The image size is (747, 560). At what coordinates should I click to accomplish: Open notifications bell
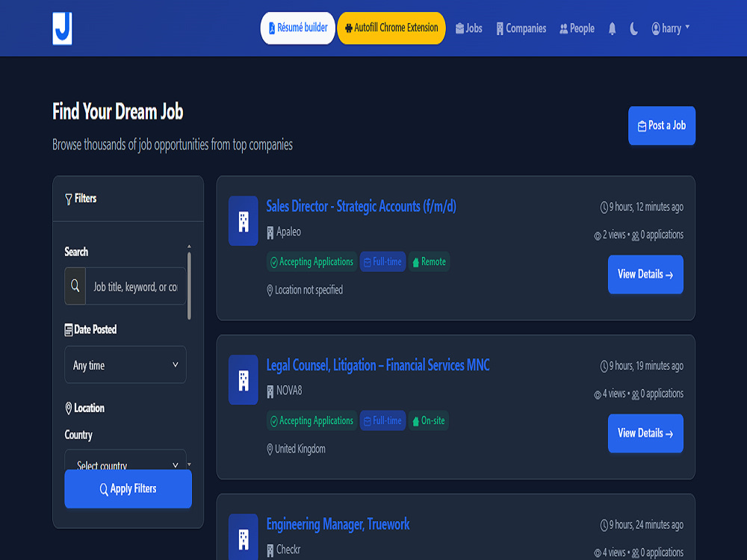click(613, 28)
